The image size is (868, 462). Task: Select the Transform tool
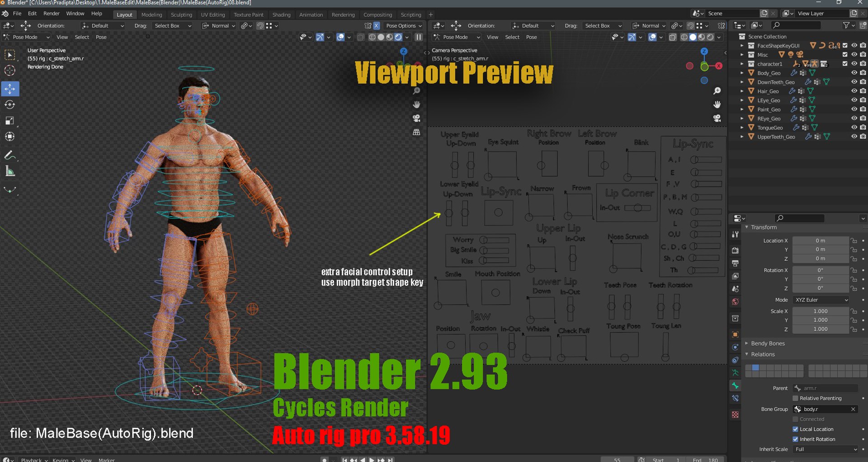tap(9, 137)
